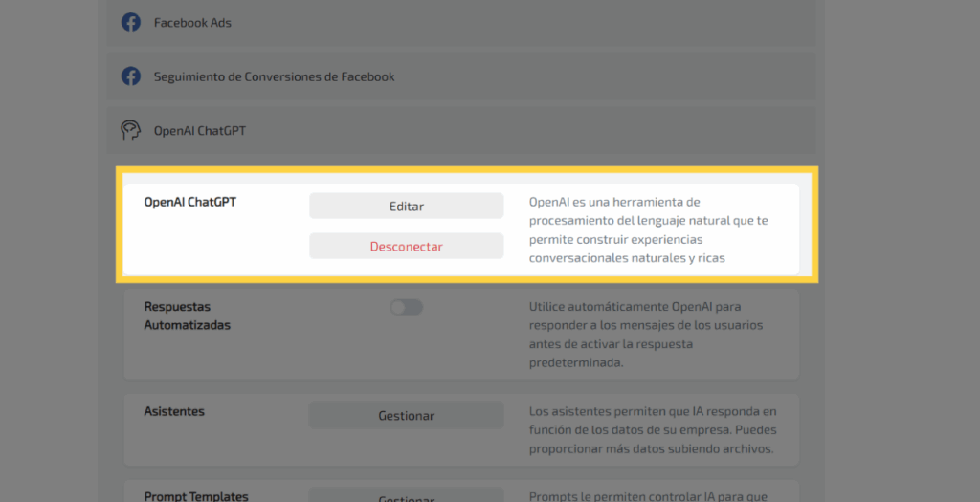Click the red Desconectar button

point(406,246)
